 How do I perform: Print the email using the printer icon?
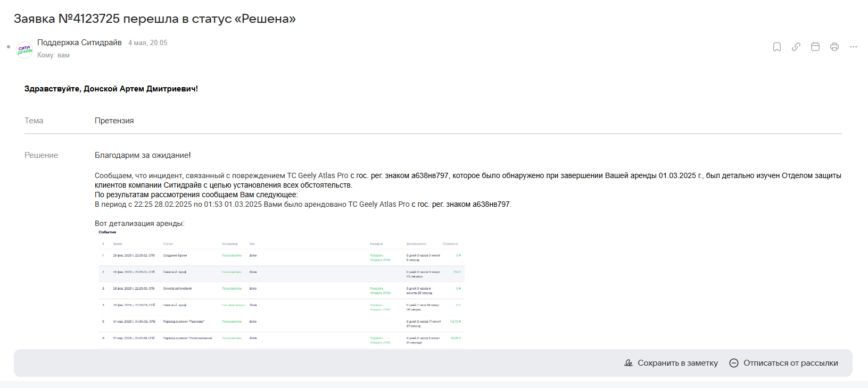[834, 47]
